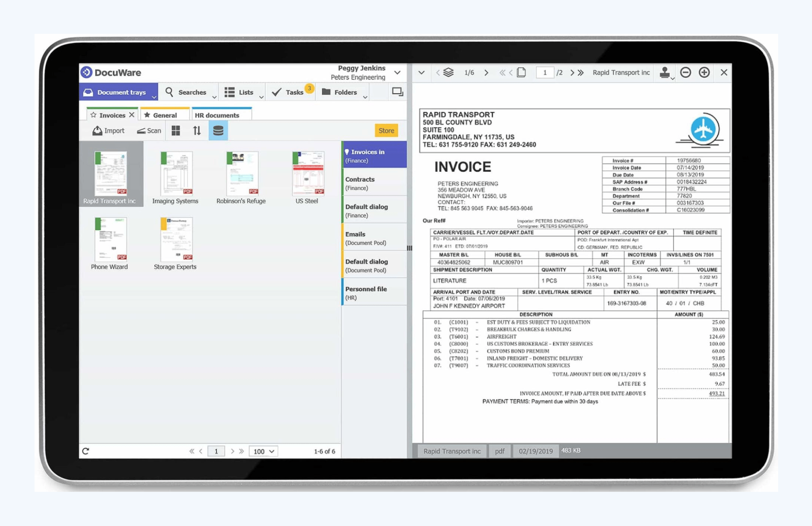
Task: Select the Rapid Transport inc thumbnail
Action: click(x=111, y=174)
